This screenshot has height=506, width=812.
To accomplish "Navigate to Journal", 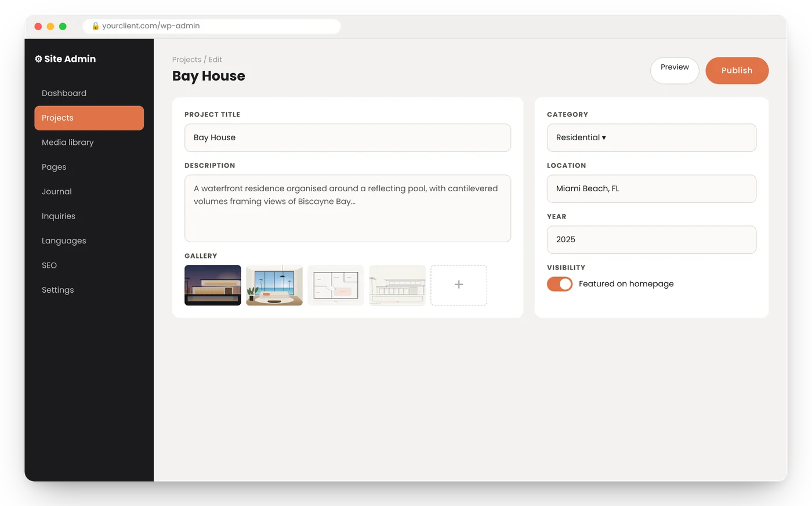I will 89,192.
